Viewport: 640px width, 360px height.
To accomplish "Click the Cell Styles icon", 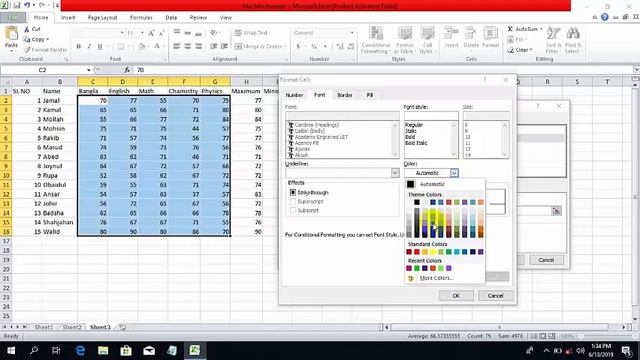I will (427, 33).
